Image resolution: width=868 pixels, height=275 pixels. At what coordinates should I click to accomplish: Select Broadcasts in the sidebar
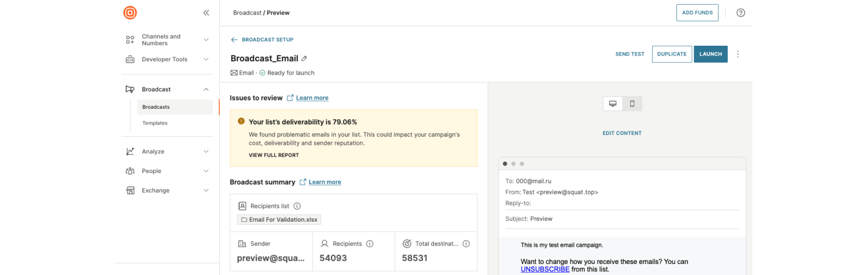pyautogui.click(x=156, y=107)
